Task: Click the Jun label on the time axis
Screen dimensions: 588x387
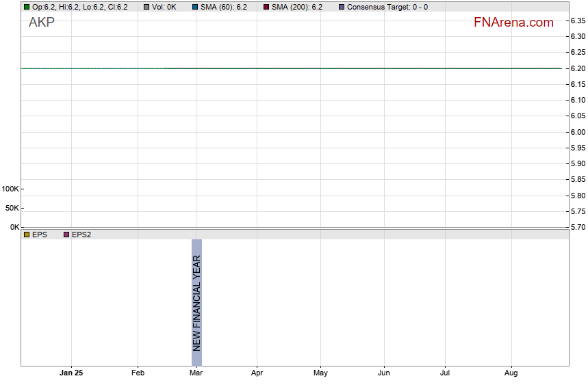Action: (x=384, y=373)
